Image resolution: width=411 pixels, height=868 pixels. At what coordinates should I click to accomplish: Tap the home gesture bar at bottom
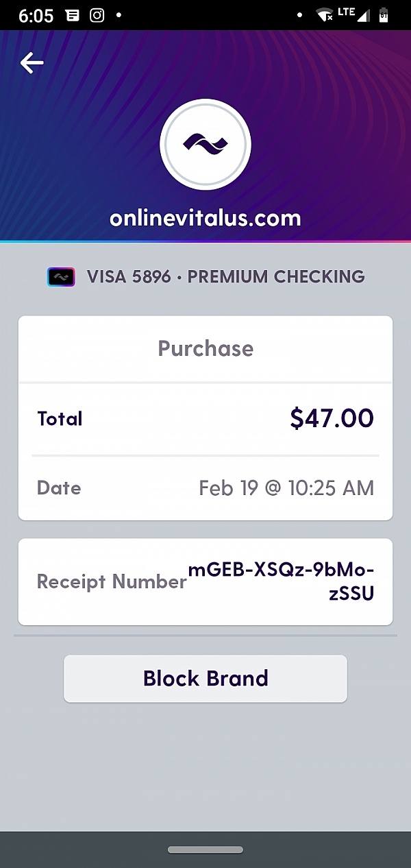(206, 849)
